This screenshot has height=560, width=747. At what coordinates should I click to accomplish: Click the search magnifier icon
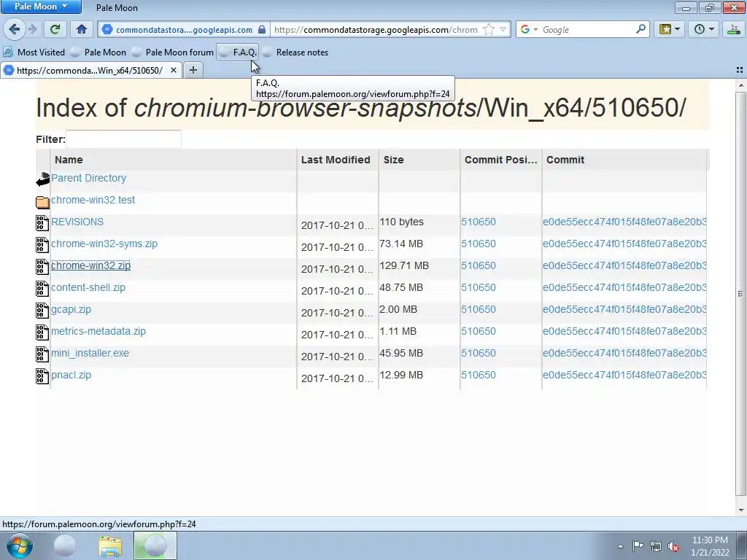pos(640,29)
